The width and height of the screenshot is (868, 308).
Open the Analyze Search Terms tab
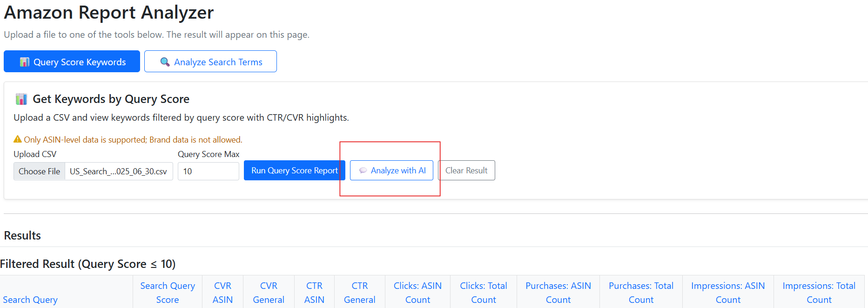(210, 62)
